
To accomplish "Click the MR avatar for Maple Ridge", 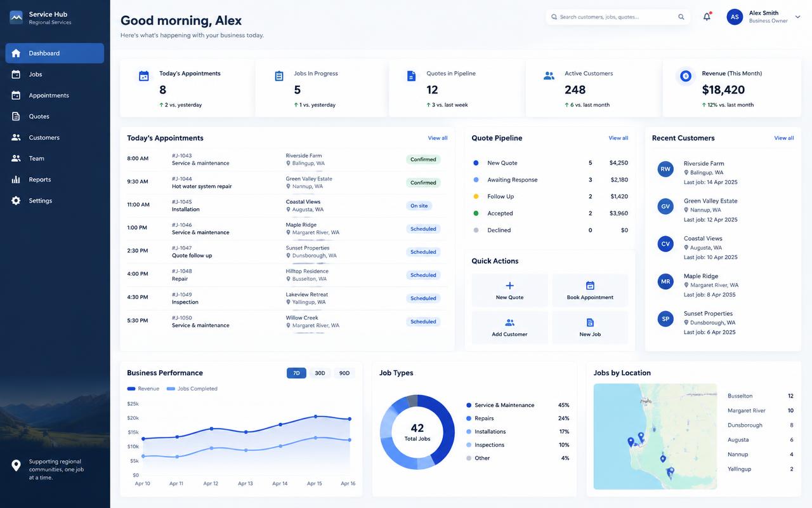I will coord(665,281).
